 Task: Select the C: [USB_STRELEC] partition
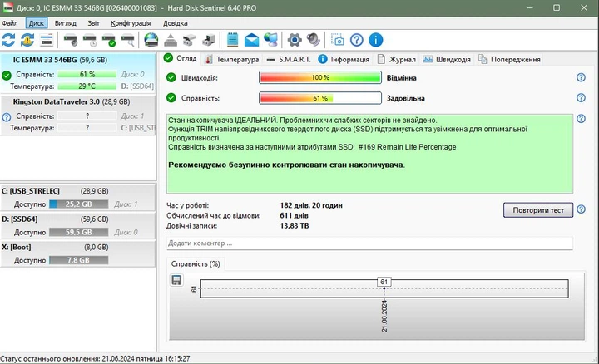[x=78, y=197]
